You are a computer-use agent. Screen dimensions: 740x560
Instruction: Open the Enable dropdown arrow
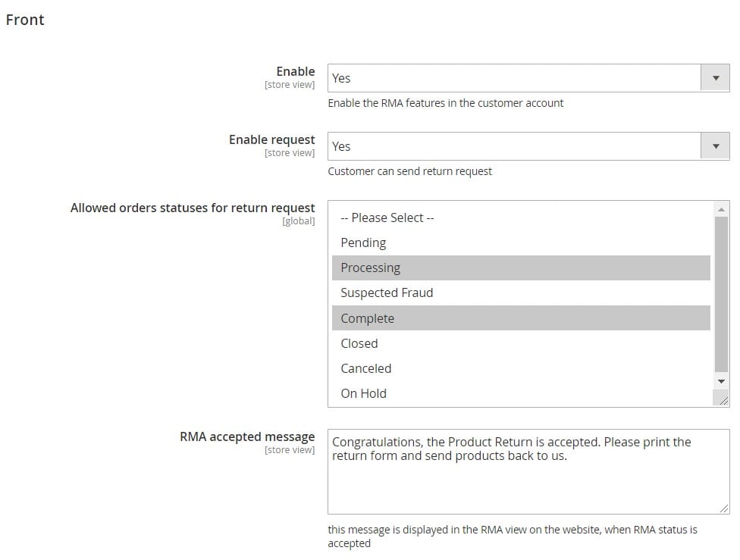pos(715,78)
